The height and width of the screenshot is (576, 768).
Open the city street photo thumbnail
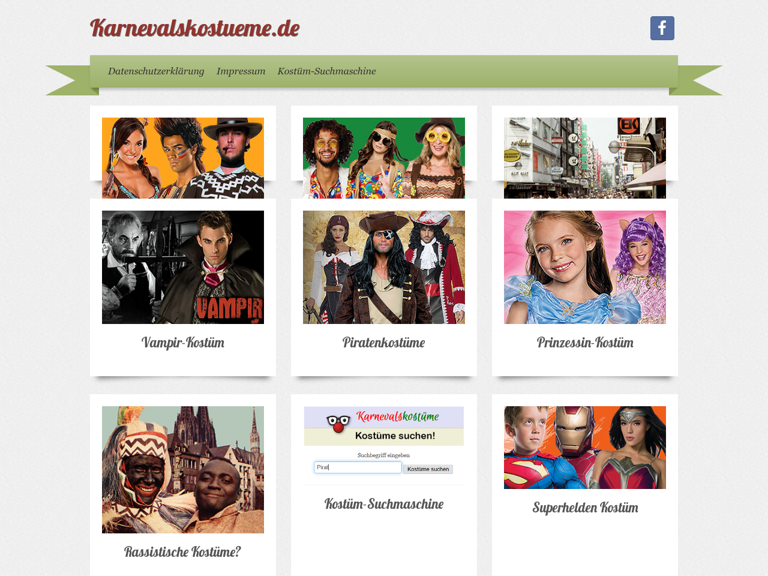585,158
